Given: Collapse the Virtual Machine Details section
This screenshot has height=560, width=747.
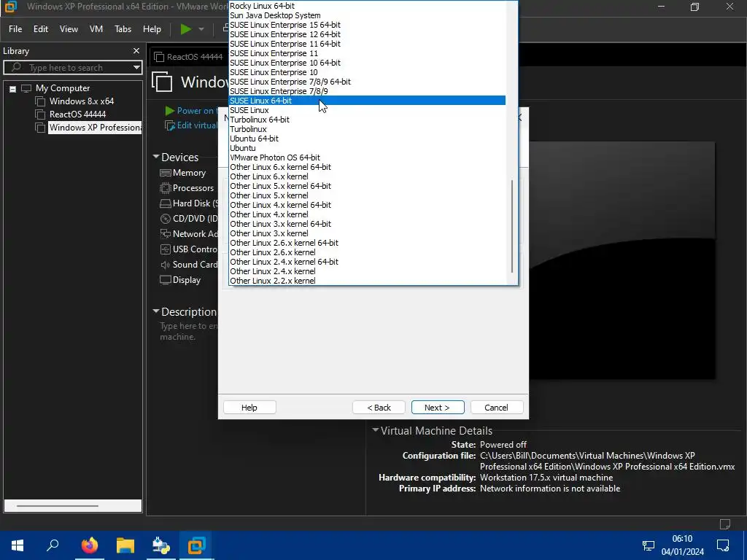Looking at the screenshot, I should [x=376, y=430].
